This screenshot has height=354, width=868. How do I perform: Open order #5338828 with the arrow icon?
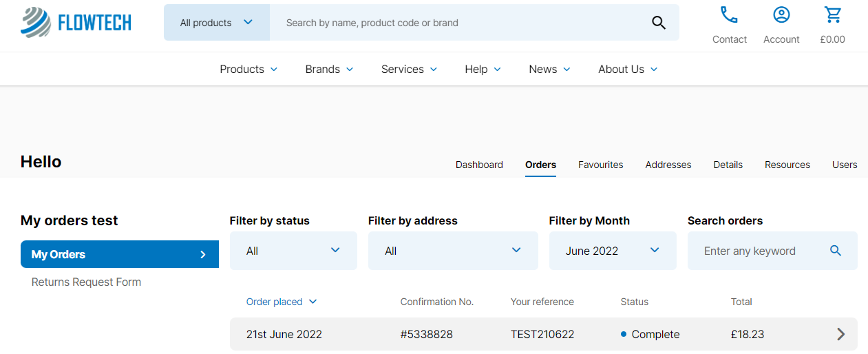tap(840, 334)
